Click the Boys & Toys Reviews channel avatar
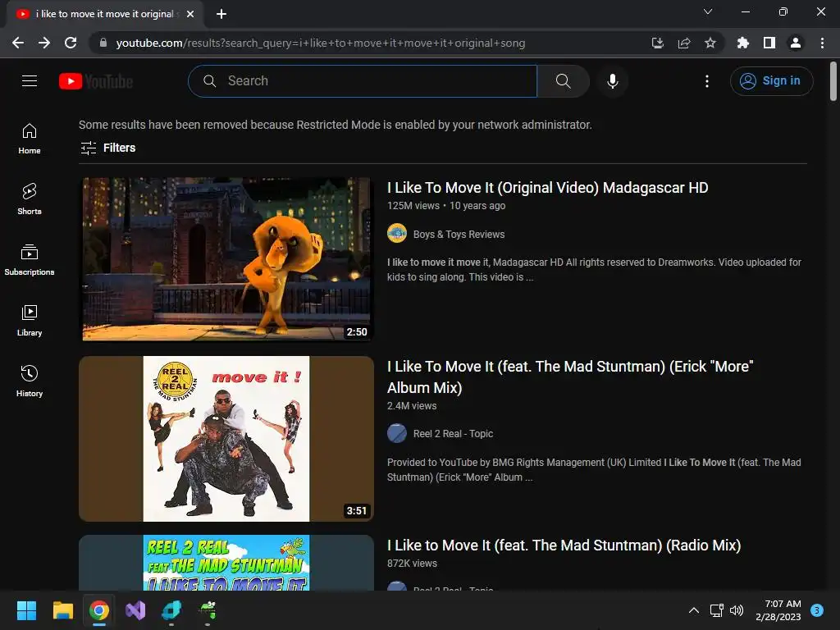Image resolution: width=840 pixels, height=630 pixels. (397, 234)
